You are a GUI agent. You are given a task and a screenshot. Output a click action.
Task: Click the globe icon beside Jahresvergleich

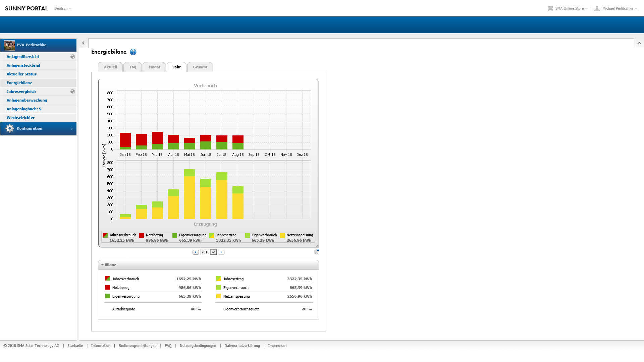[72, 92]
